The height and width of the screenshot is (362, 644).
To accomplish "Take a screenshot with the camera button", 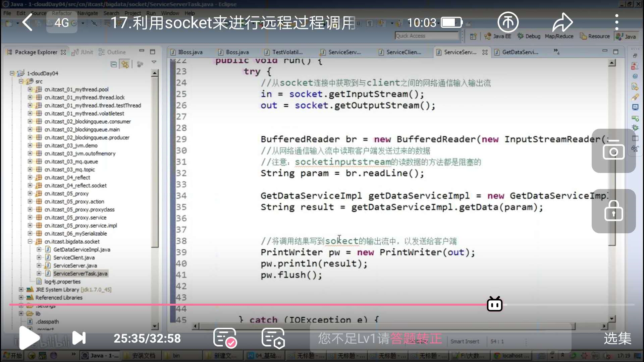I will click(613, 151).
